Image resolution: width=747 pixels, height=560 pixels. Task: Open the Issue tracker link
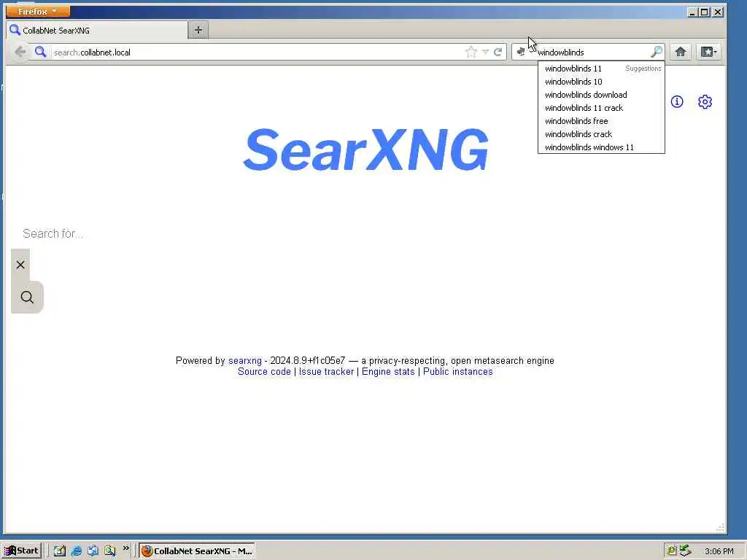326,371
